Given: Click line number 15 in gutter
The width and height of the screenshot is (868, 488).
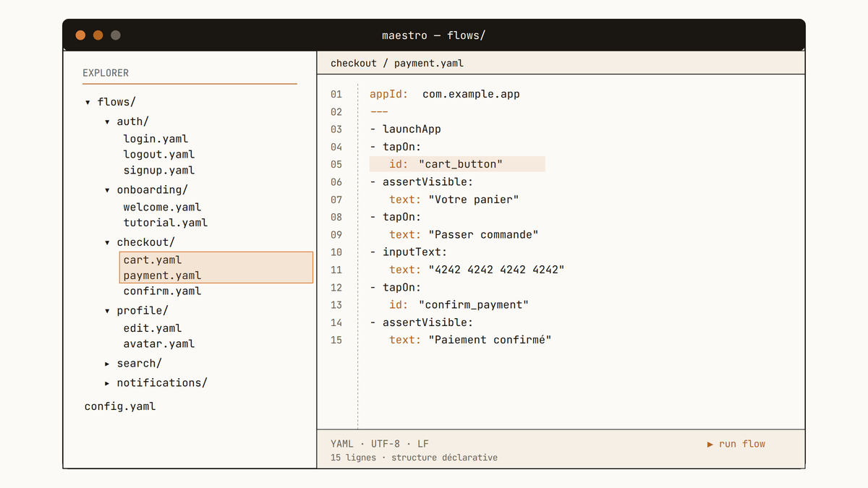Looking at the screenshot, I should click(336, 340).
